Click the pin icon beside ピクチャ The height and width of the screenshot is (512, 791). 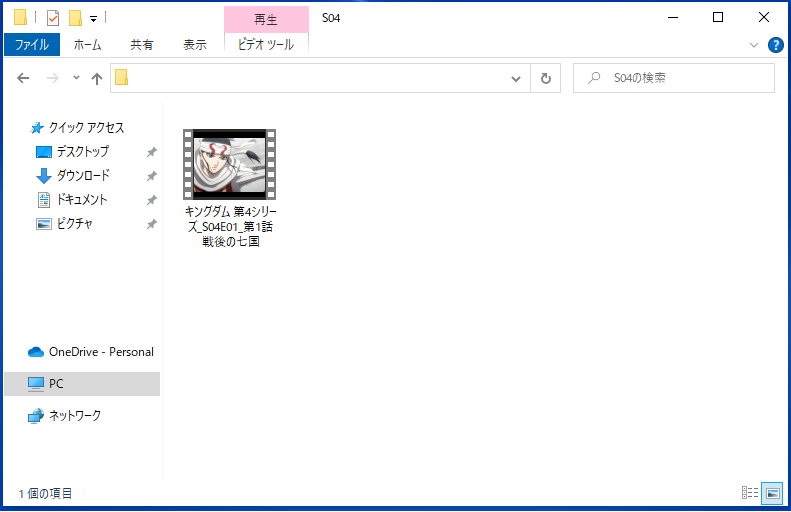151,224
